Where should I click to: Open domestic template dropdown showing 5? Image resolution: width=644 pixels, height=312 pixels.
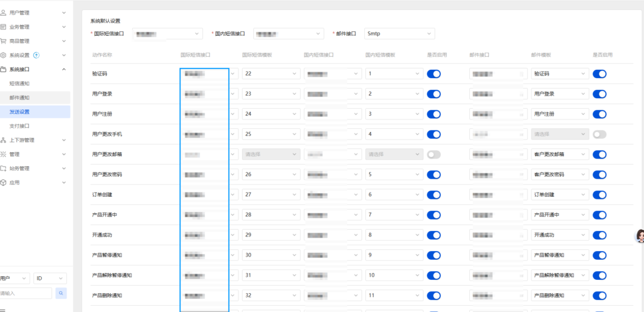394,174
